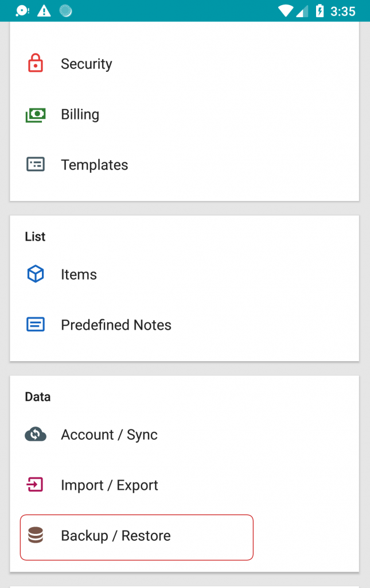Tap the green Billing money icon

click(36, 115)
